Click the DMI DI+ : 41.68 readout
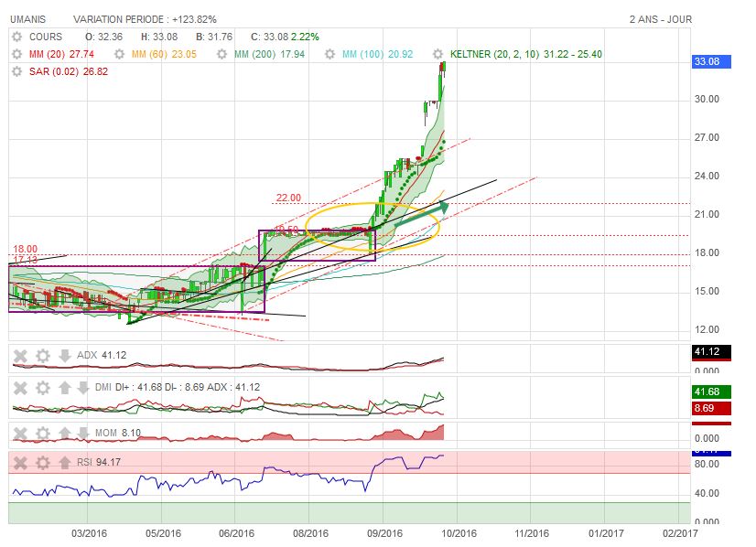Screen dimensions: 756x547 [x=129, y=387]
